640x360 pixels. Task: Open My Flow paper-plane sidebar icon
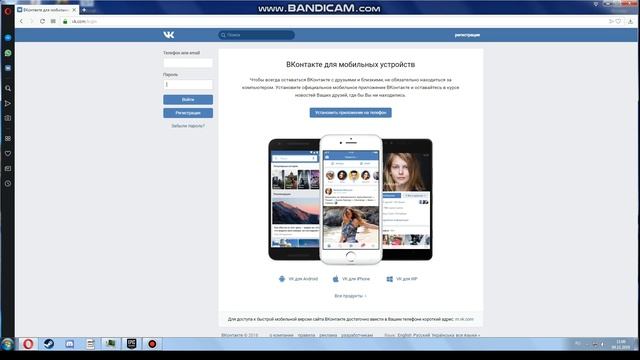coord(8,103)
